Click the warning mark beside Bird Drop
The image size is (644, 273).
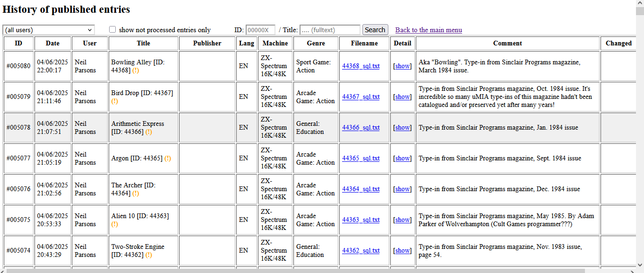tap(115, 101)
